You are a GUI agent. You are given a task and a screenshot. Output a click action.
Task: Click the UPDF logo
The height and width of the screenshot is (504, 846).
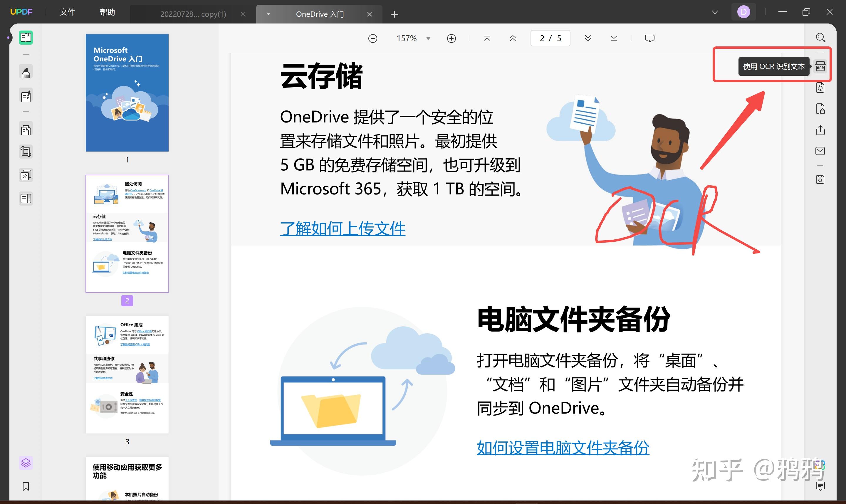click(21, 12)
